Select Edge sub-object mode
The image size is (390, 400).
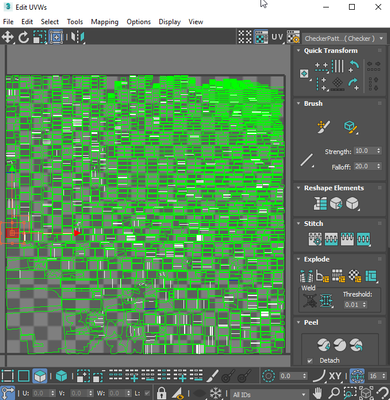coord(24,376)
